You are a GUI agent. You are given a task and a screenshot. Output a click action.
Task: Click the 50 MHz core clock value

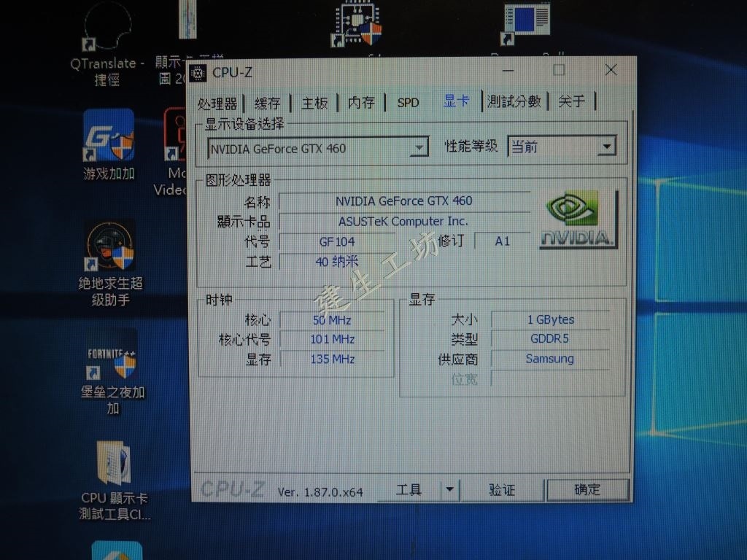click(332, 320)
